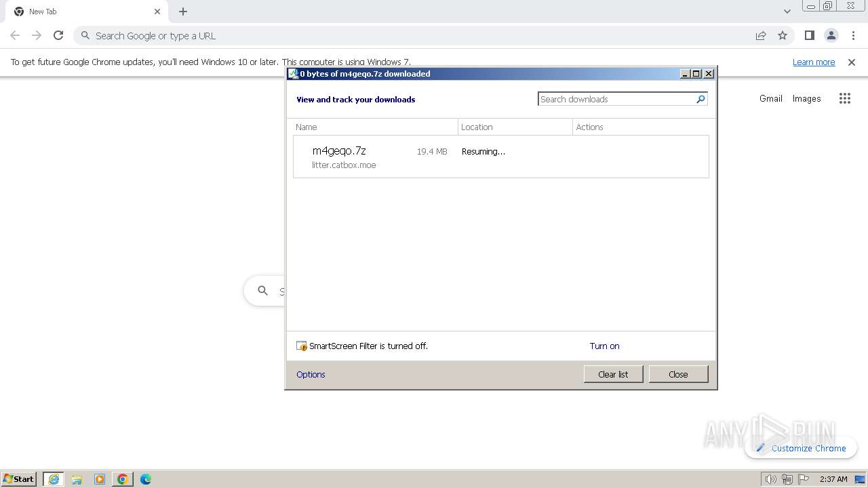Click the Close button in downloads
This screenshot has width=868, height=488.
pos(678,374)
